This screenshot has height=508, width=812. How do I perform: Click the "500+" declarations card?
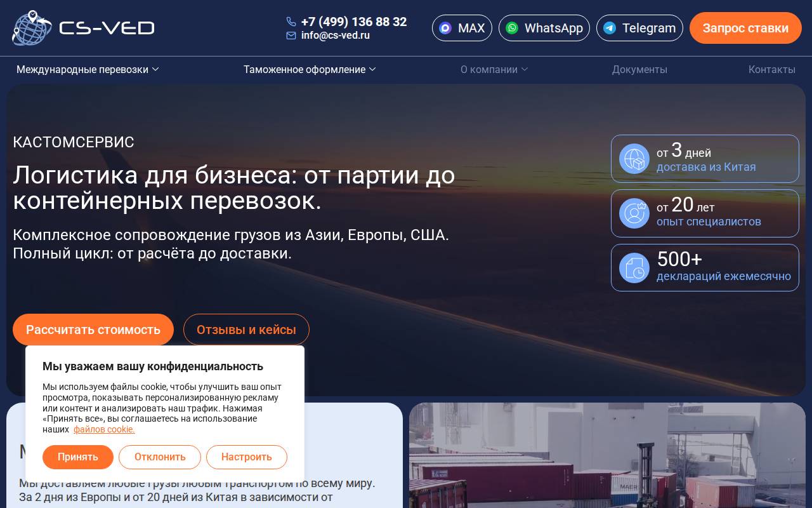point(705,268)
